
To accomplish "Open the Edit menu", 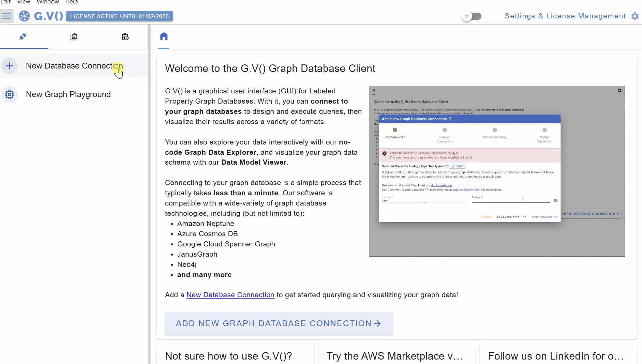I will click(x=5, y=2).
